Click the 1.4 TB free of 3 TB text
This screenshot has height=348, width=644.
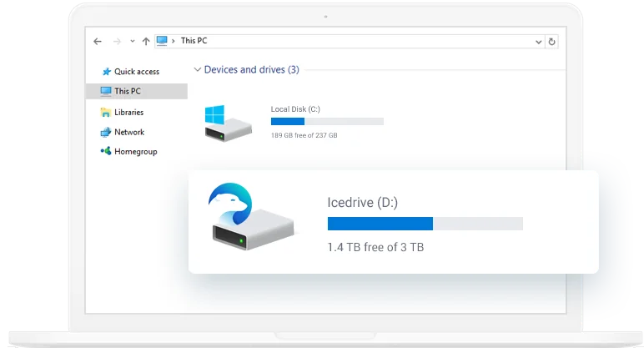(x=375, y=247)
